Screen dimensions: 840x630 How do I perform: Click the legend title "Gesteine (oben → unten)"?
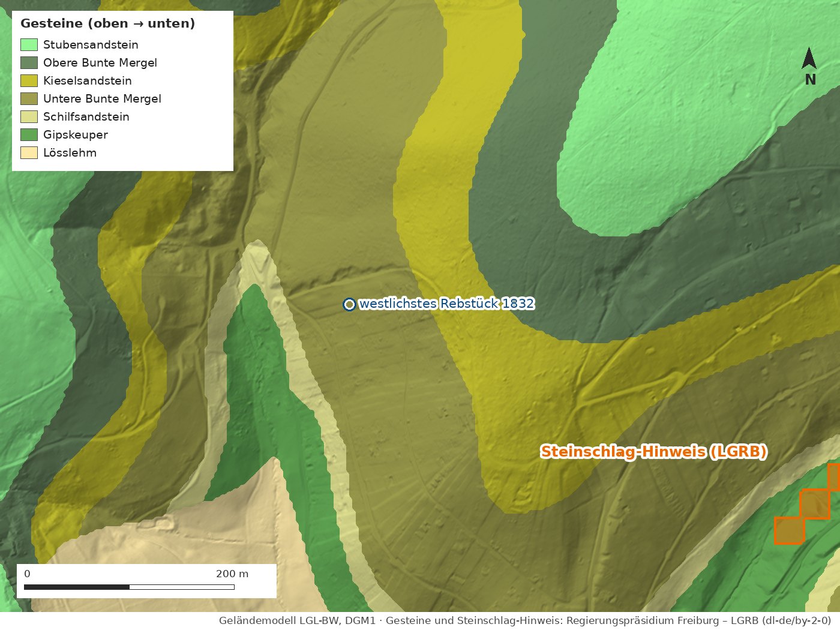108,23
